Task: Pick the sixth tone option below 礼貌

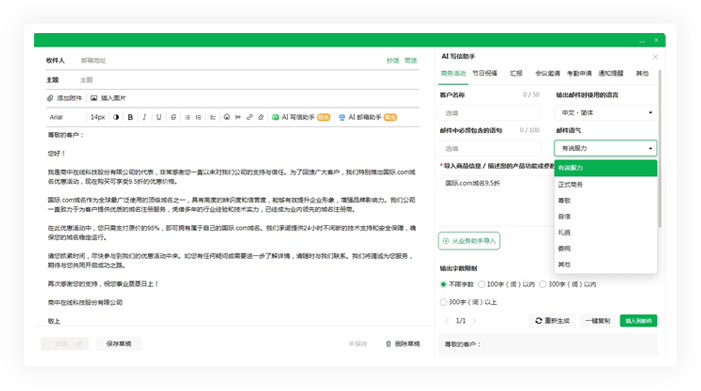Action: pos(605,248)
